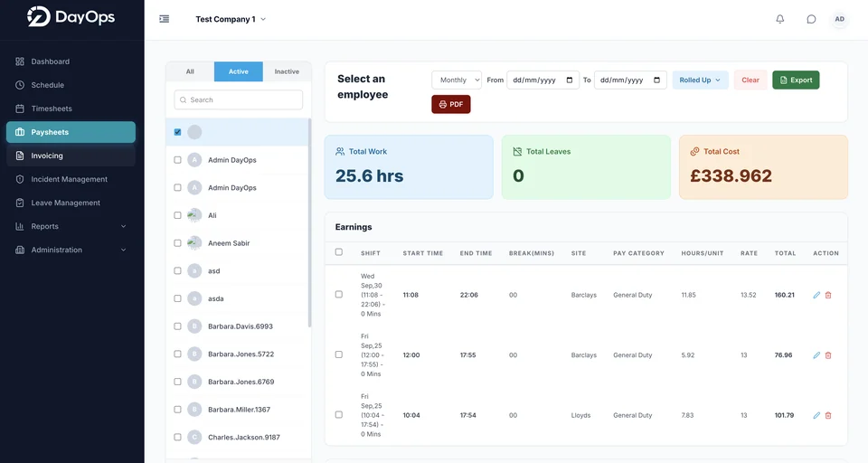
Task: Click the red PDF button
Action: [x=451, y=104]
